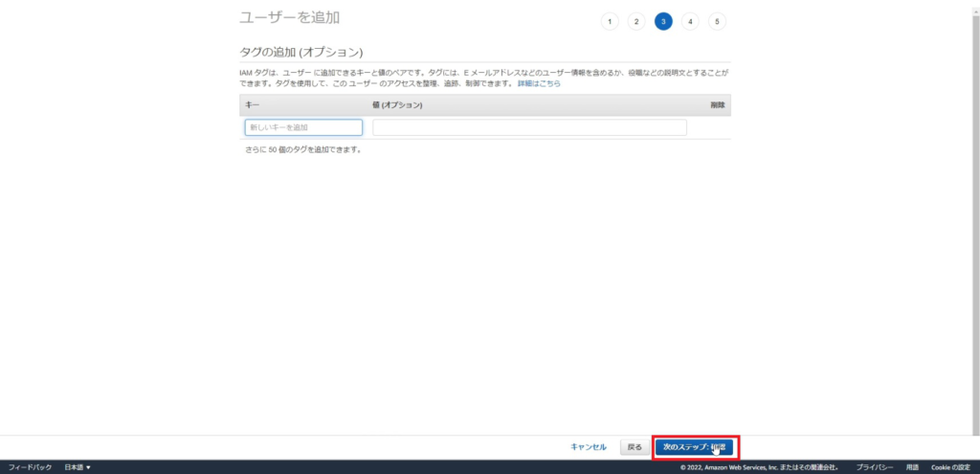This screenshot has height=474, width=980.
Task: Click the step 4 circle
Action: point(690,21)
